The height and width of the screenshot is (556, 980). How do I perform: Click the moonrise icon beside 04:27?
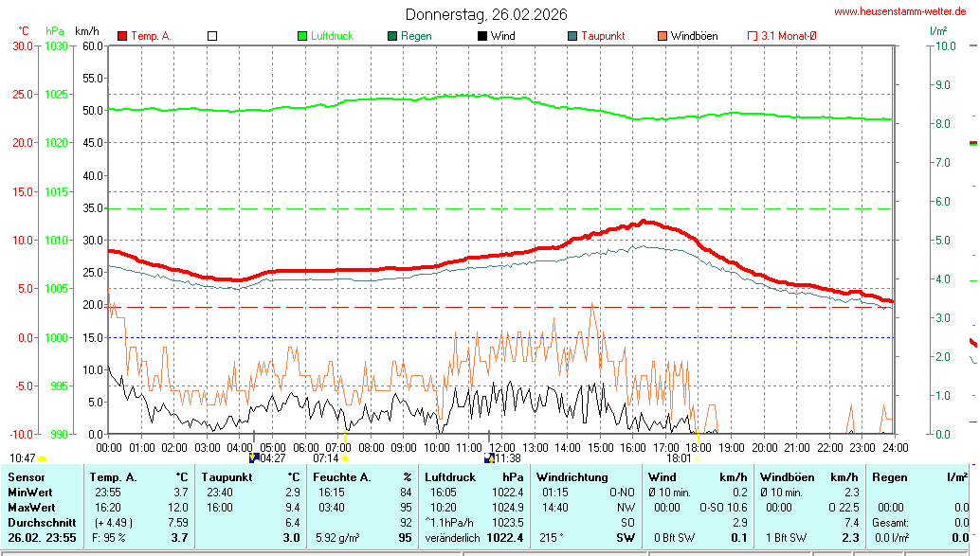tap(254, 457)
